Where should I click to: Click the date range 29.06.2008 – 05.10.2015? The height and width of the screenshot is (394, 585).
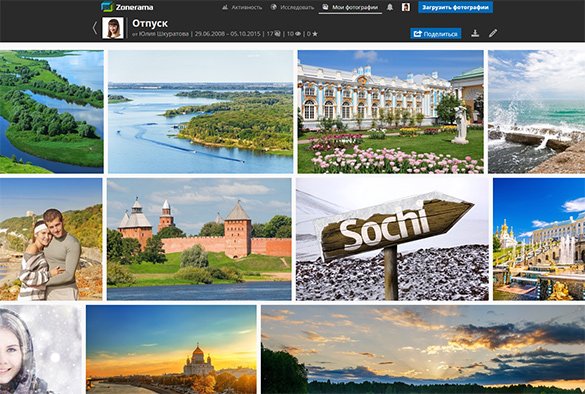click(227, 34)
